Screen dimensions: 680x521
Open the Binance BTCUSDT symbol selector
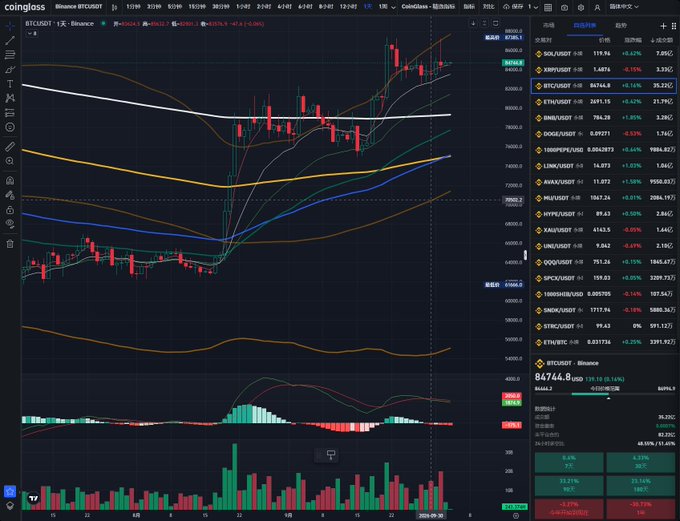click(x=78, y=7)
